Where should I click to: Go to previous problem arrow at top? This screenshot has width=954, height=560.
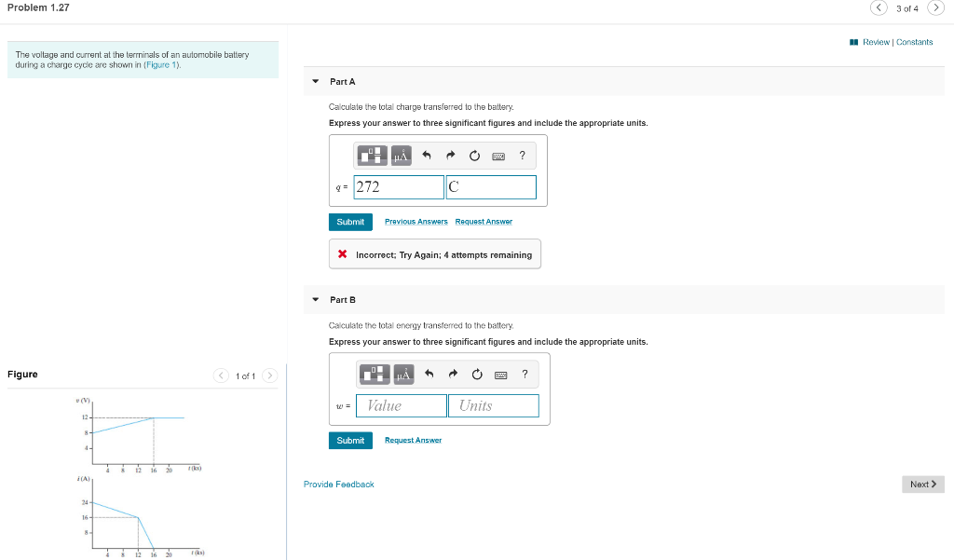879,7
